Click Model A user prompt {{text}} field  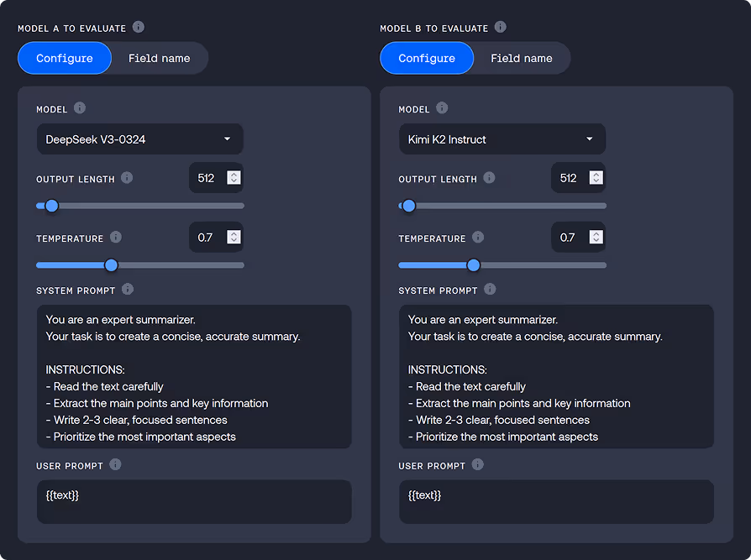point(194,501)
